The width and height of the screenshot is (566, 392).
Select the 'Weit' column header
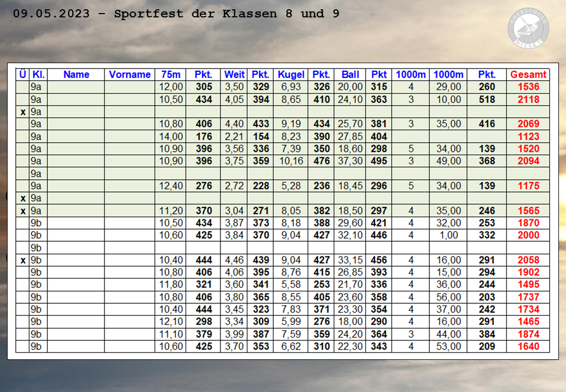point(234,75)
